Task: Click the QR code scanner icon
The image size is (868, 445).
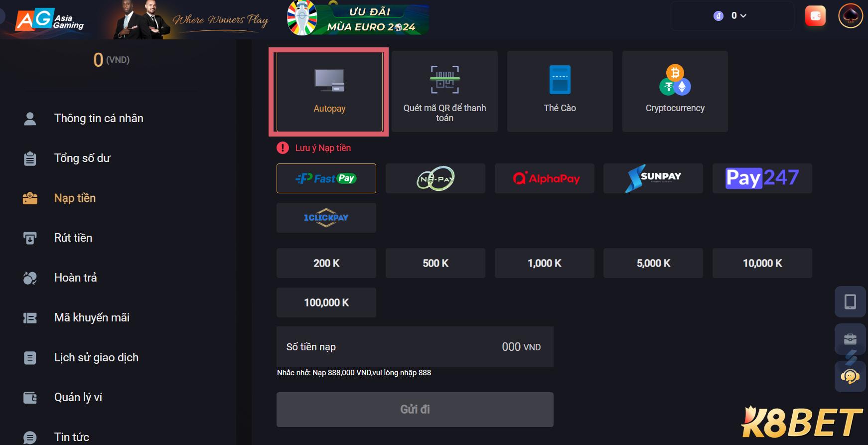Action: click(445, 80)
